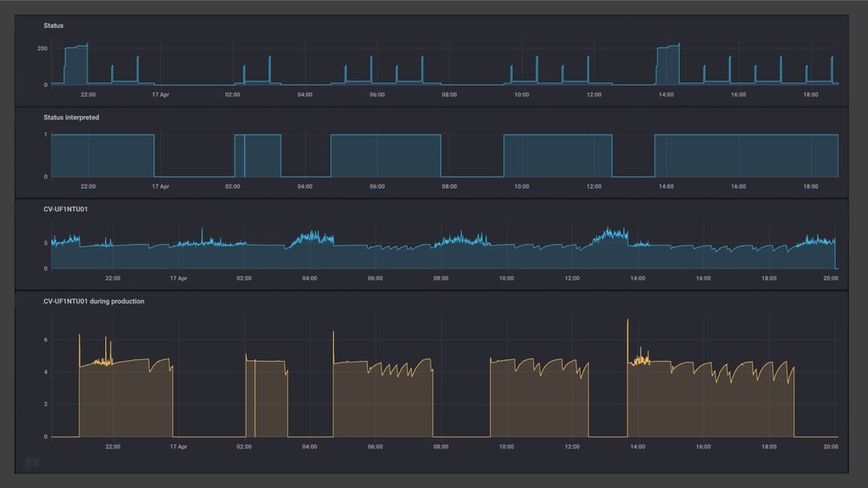Click the 200 y-axis label in Status panel
This screenshot has height=488, width=868.
42,48
